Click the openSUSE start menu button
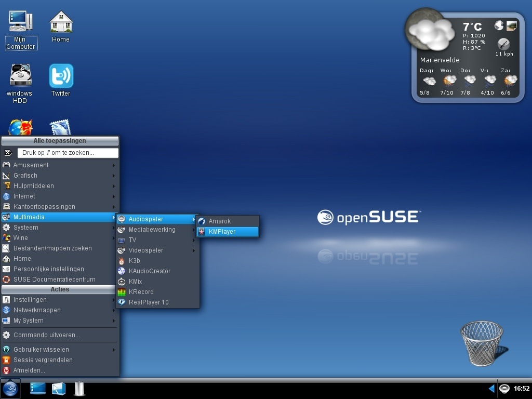The width and height of the screenshot is (532, 399). click(x=10, y=389)
